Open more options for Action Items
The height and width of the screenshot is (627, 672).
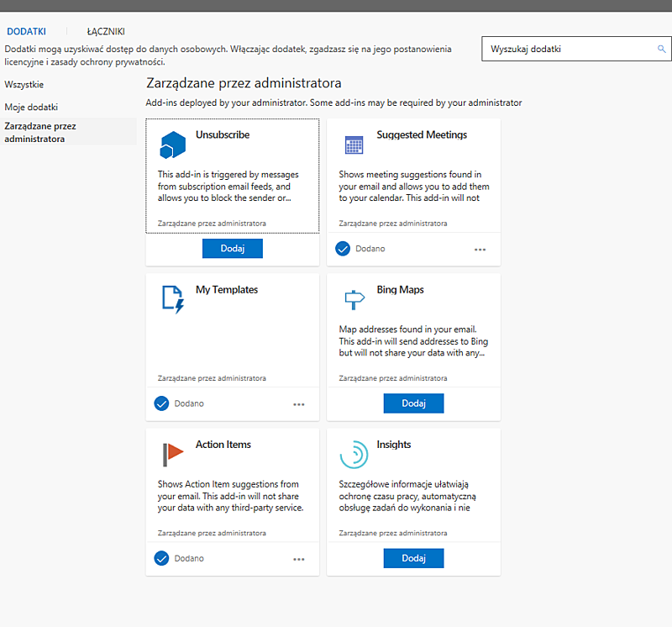(299, 559)
